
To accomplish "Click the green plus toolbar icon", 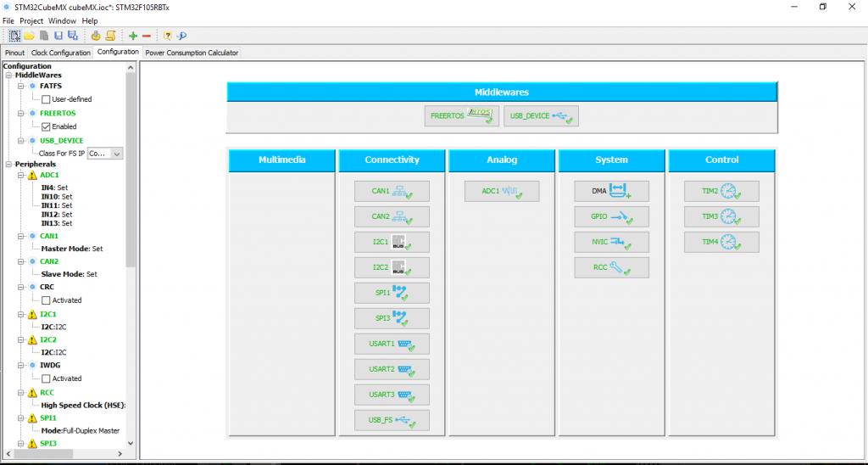I will tap(133, 36).
